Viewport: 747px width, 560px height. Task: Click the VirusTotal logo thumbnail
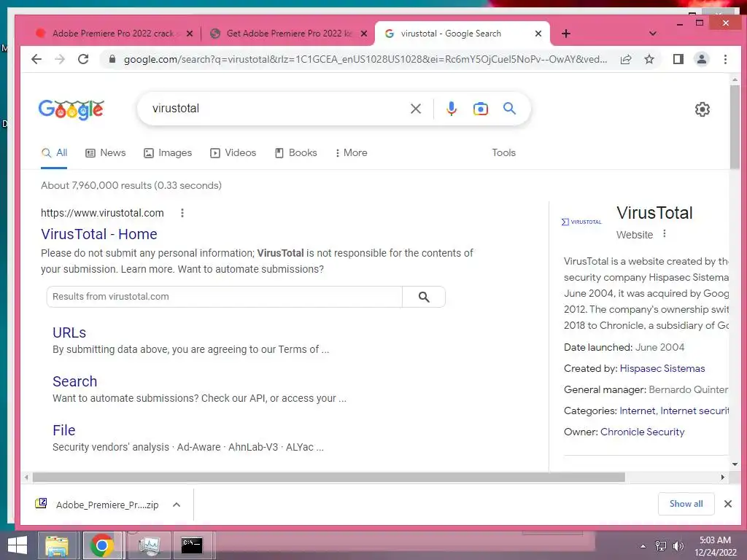tap(581, 222)
